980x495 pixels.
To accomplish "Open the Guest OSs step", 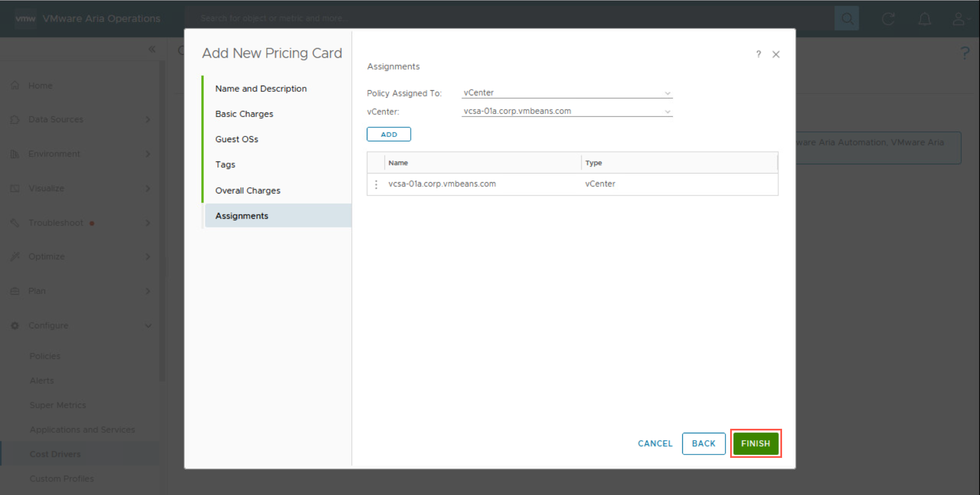I will coord(237,139).
